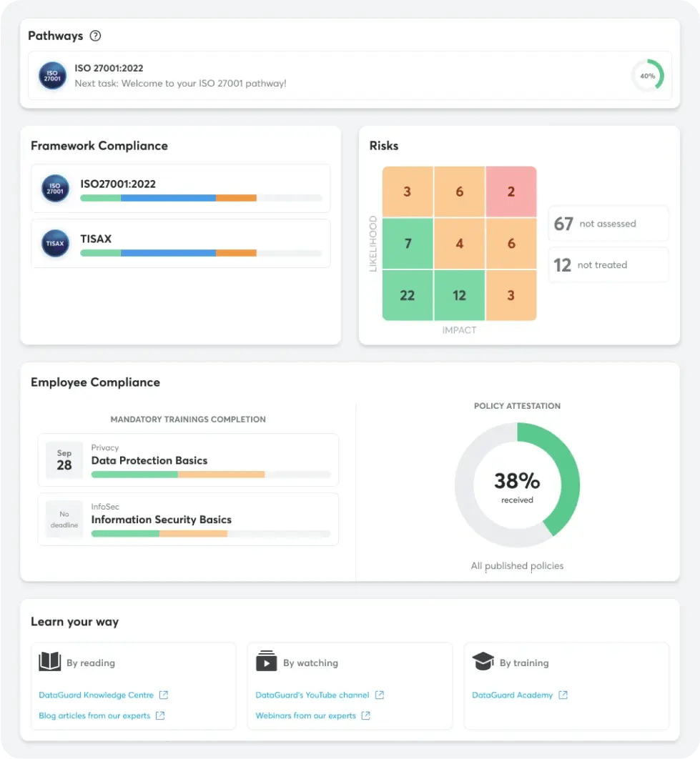Viewport: 700px width, 759px height.
Task: Open the Data Protection Basics training
Action: click(x=149, y=460)
